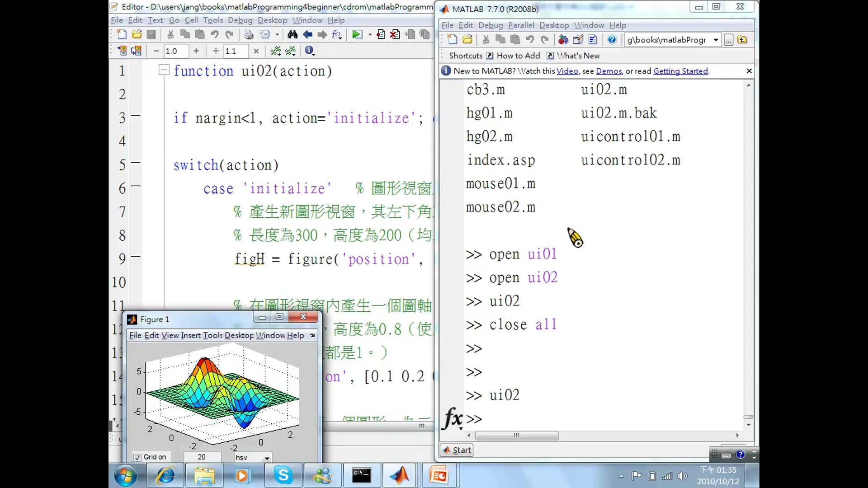Screen dimensions: 868x488
Task: Click the MATLAB Start button
Action: click(x=457, y=450)
